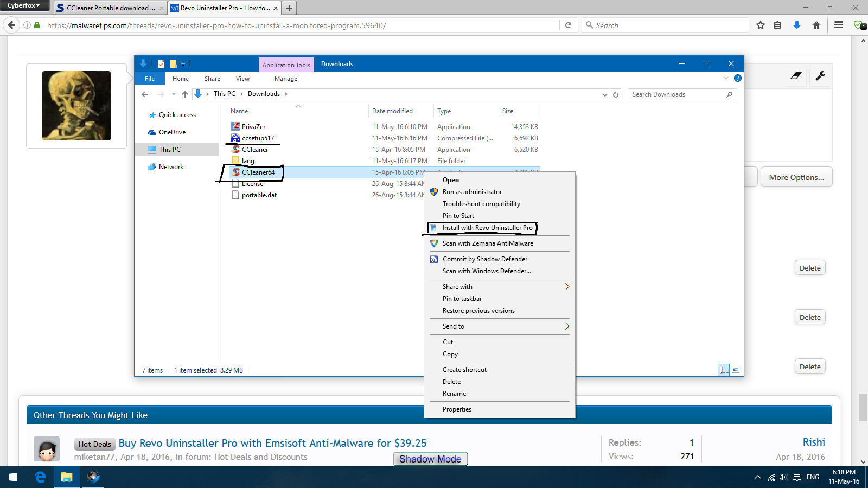This screenshot has height=488, width=868.
Task: Open the Explorer File tab
Action: tap(150, 79)
